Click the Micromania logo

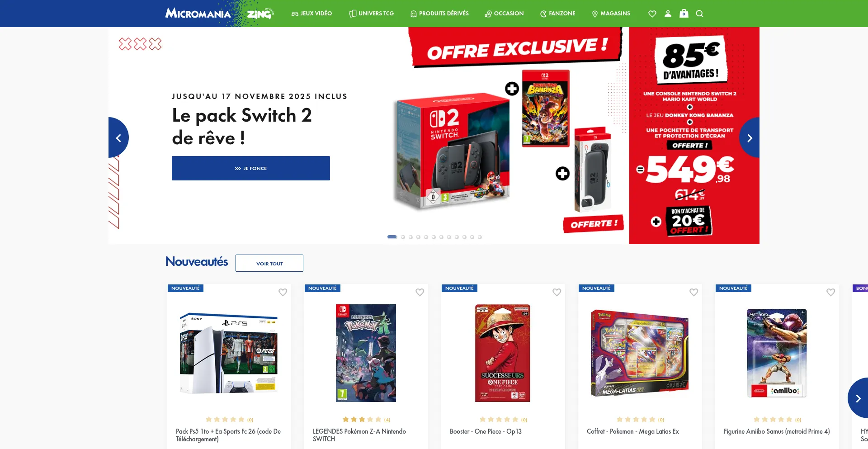(198, 13)
